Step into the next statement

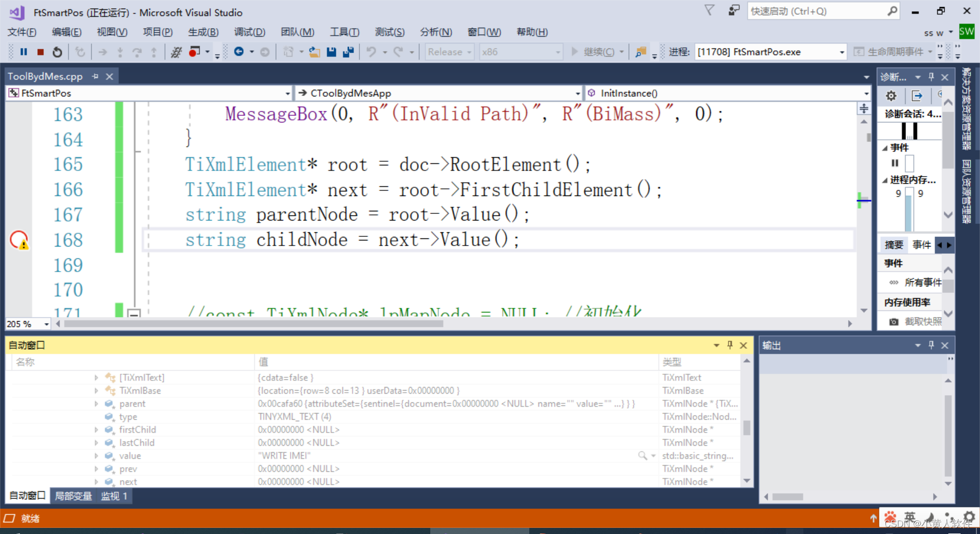click(120, 52)
